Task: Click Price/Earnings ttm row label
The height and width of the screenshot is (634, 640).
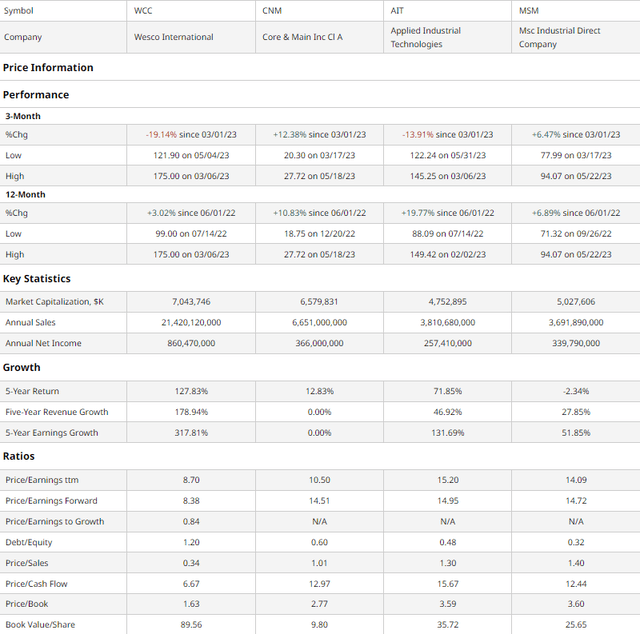Action: [42, 480]
